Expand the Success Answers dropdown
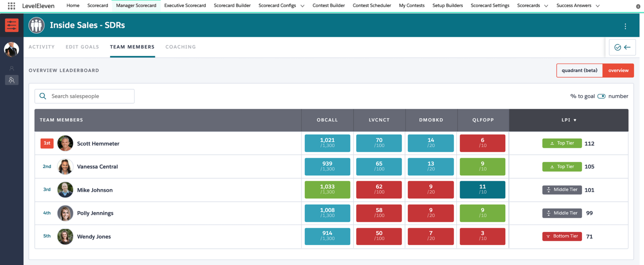The image size is (644, 265). coord(597,5)
